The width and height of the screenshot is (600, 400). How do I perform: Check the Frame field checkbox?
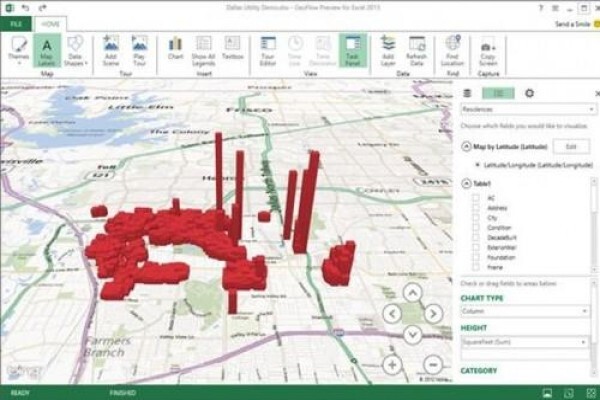pos(476,268)
